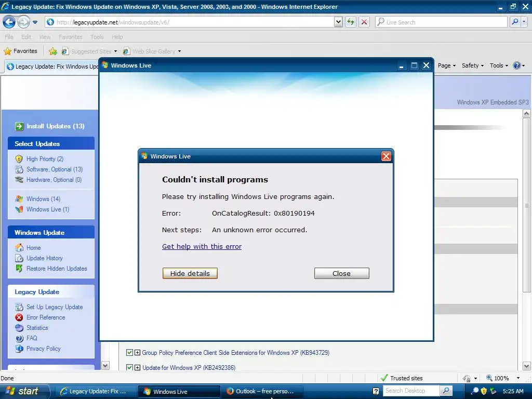Open the recent pages dropdown arrow
532x399 pixels.
point(35,22)
